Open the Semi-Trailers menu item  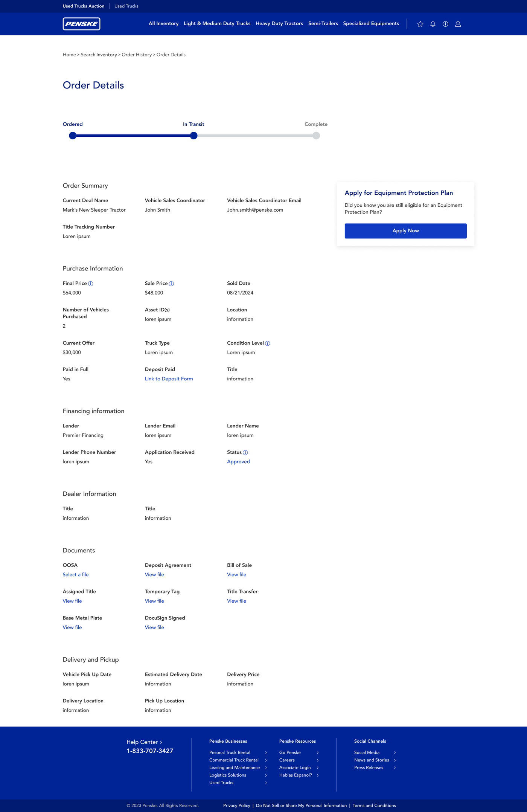(323, 23)
